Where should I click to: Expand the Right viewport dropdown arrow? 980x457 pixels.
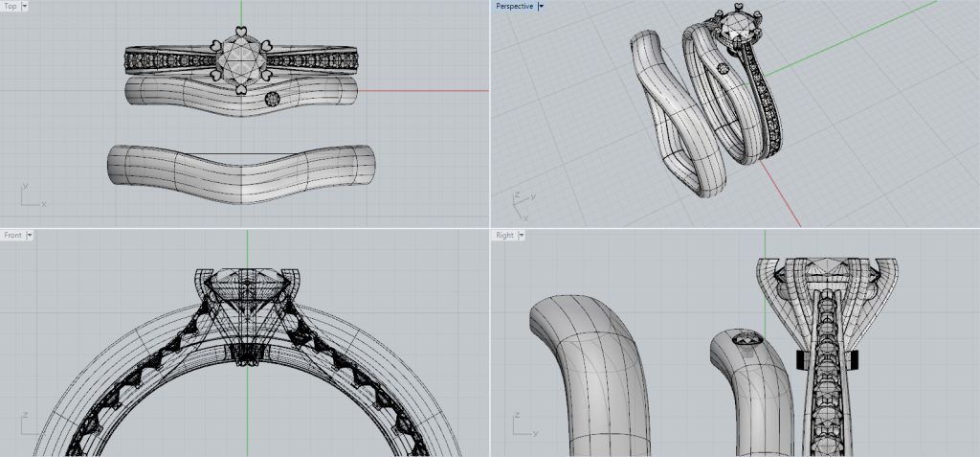[521, 236]
